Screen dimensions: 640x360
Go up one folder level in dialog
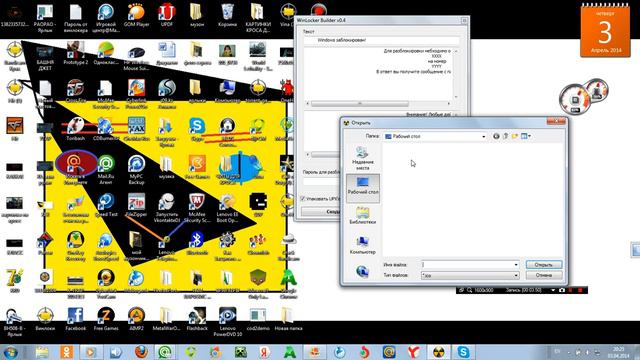click(x=505, y=136)
